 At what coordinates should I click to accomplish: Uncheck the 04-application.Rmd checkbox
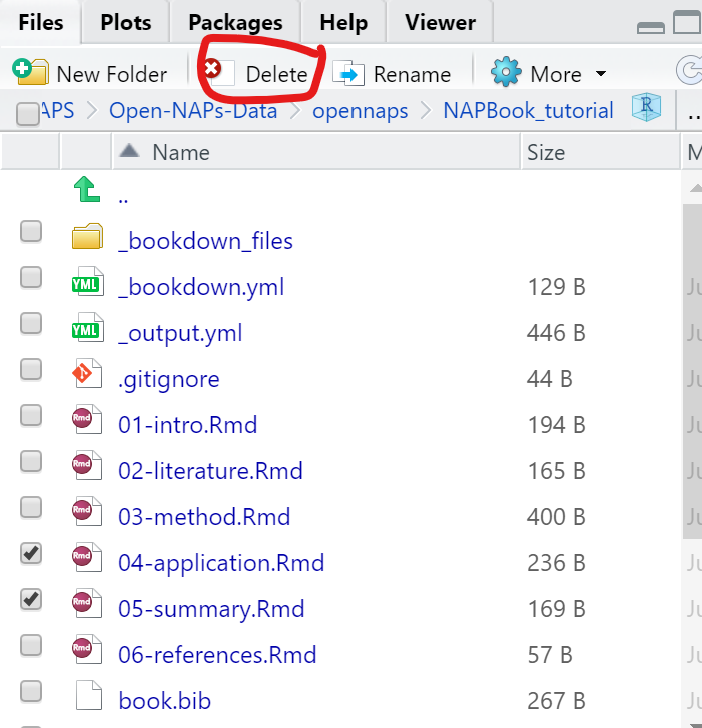pyautogui.click(x=31, y=553)
